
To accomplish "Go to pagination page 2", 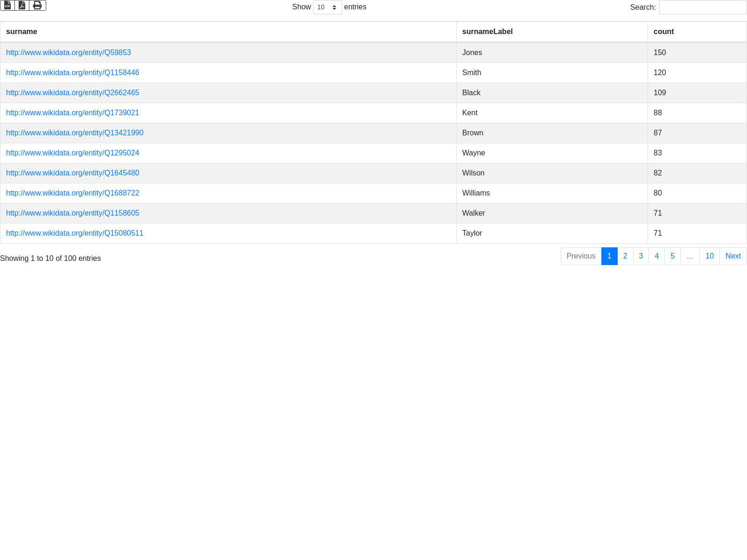I will click(625, 256).
